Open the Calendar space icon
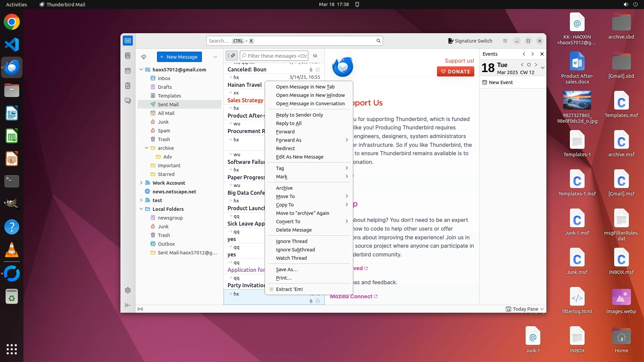The height and width of the screenshot is (362, 644). click(x=128, y=71)
